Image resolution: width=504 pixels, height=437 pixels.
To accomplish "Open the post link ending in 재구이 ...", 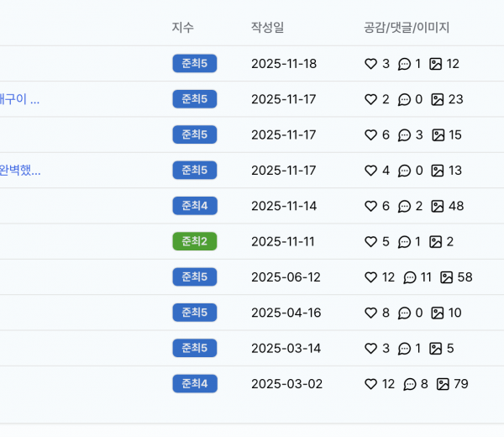I will pos(19,99).
